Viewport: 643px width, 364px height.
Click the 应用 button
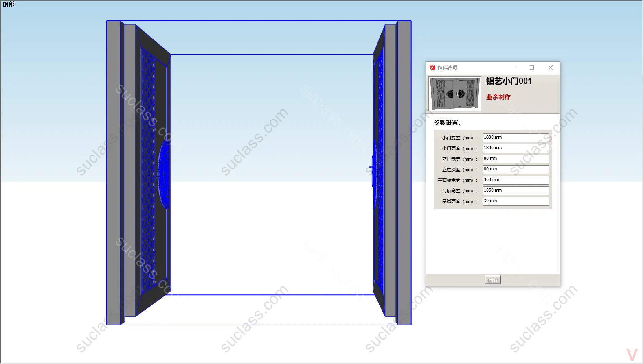(493, 280)
